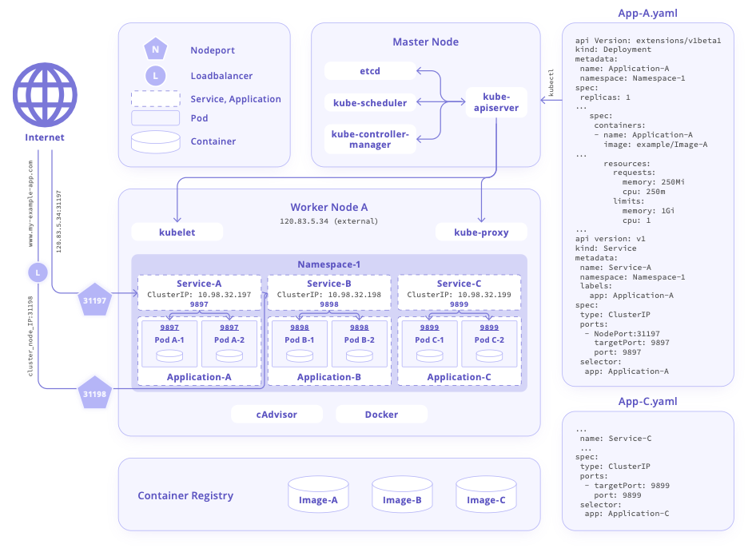This screenshot has height=556, width=756.
Task: Click the Application-C label
Action: point(459,377)
